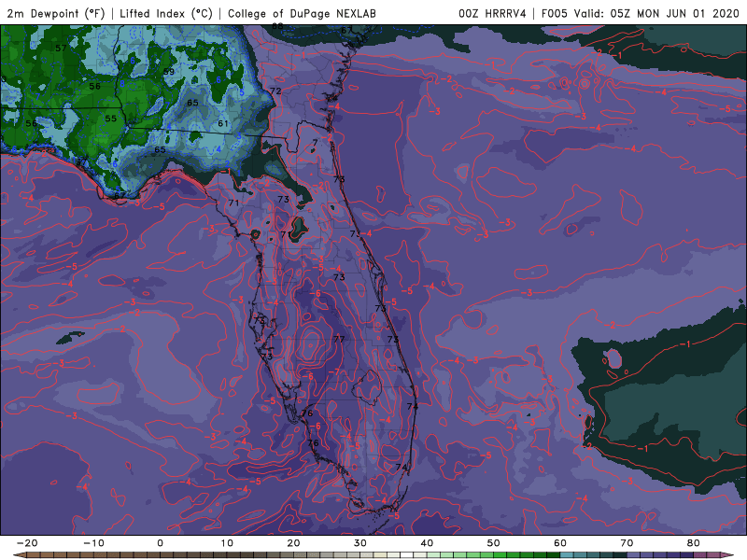Click the '59' dewpoint value on the map

[x=169, y=72]
